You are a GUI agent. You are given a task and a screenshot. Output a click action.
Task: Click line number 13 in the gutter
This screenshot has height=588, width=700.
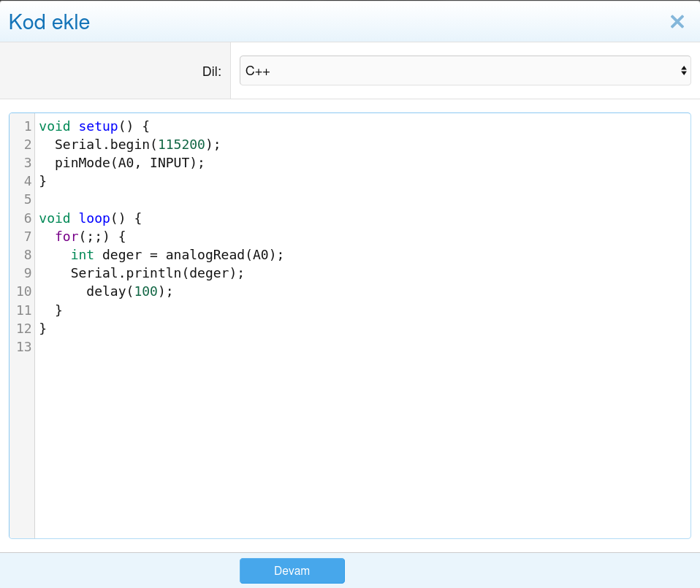point(24,347)
